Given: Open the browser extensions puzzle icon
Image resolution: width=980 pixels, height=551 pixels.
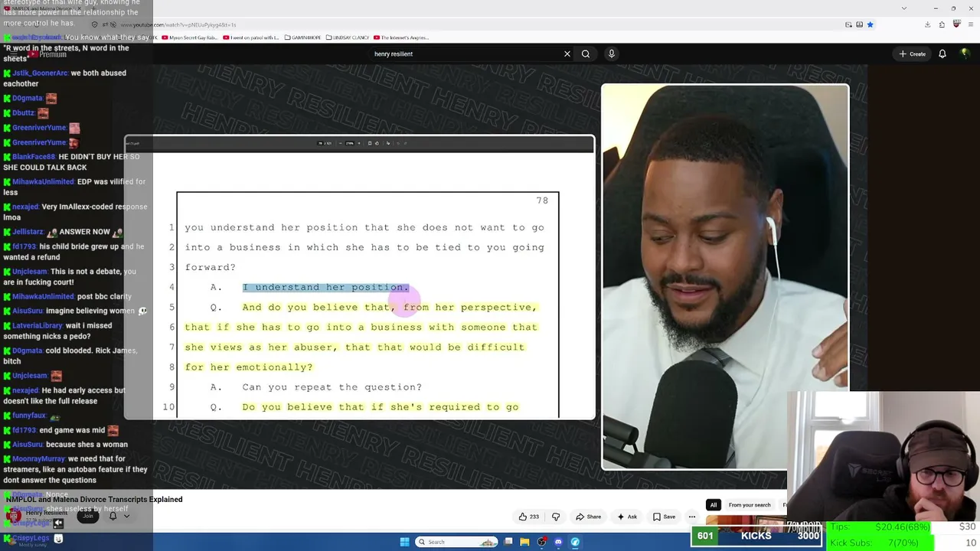Looking at the screenshot, I should (x=942, y=24).
